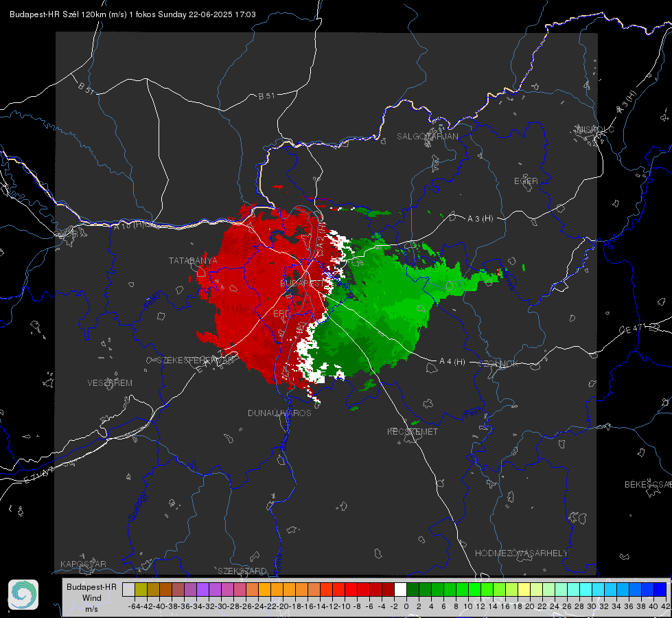Click the 'A 4 (H)' road label

click(452, 362)
